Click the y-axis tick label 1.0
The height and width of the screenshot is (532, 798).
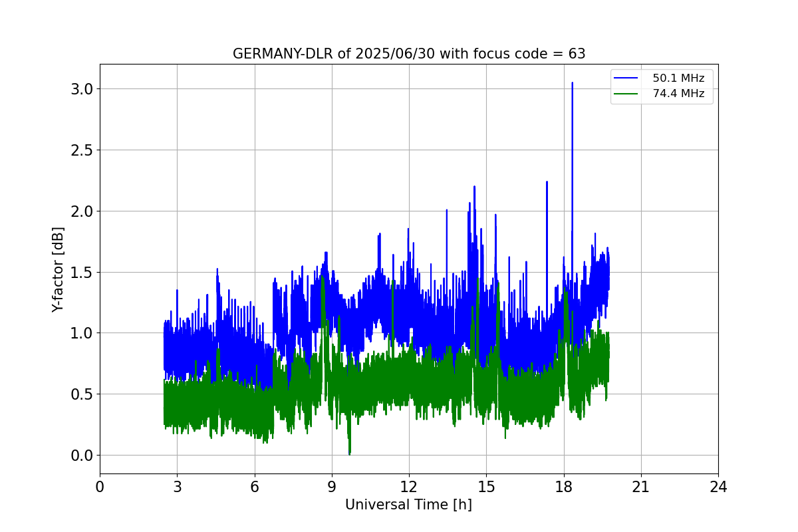82,333
